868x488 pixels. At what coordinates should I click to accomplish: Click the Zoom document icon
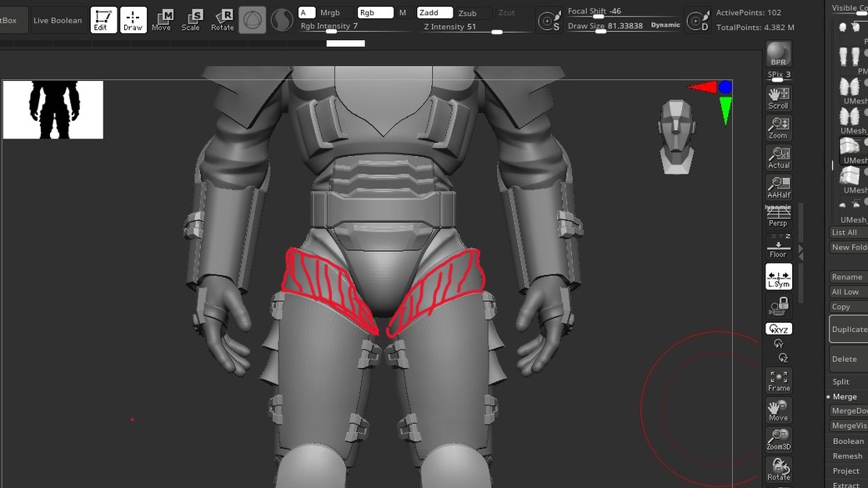tap(778, 128)
